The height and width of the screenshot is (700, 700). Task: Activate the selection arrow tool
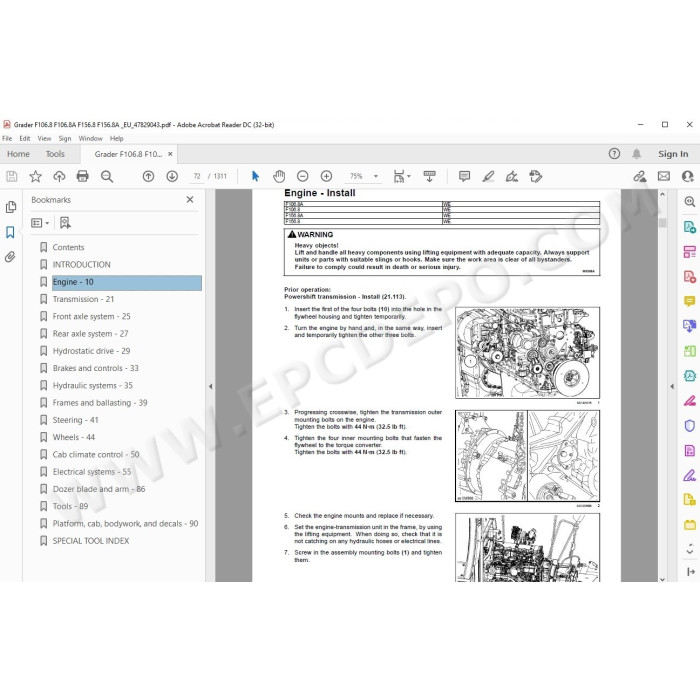coord(255,176)
